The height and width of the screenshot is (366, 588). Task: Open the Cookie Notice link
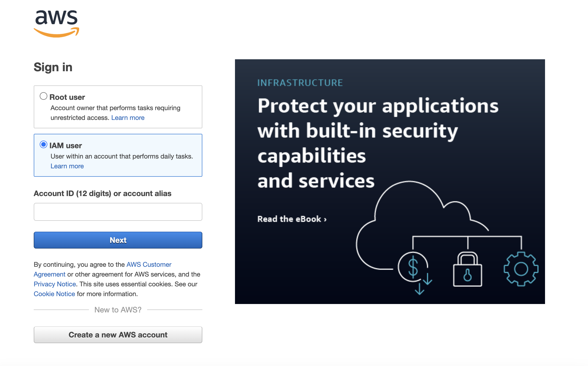click(54, 294)
